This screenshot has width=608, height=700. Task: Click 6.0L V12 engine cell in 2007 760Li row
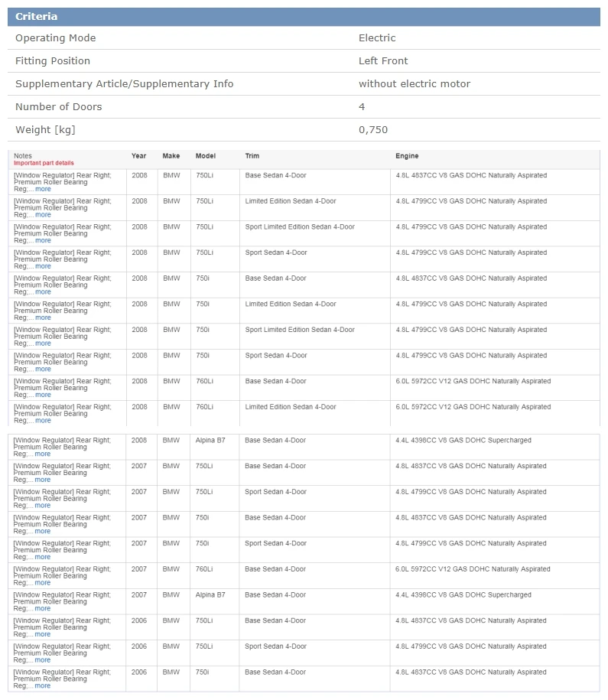[473, 569]
